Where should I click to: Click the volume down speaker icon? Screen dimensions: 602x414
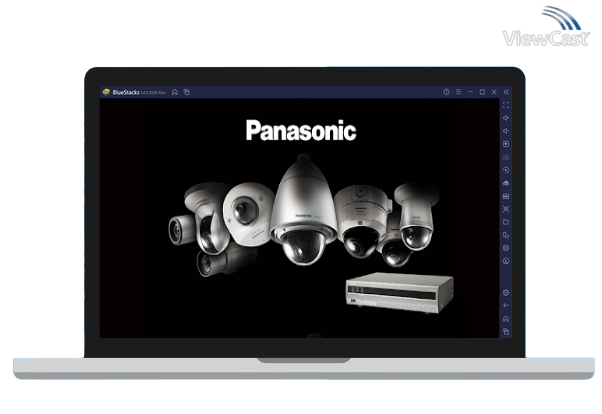coord(506,131)
